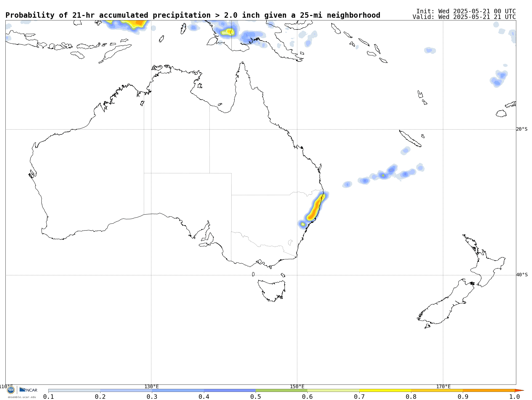Click the red arrow at colorbar end

519,390
